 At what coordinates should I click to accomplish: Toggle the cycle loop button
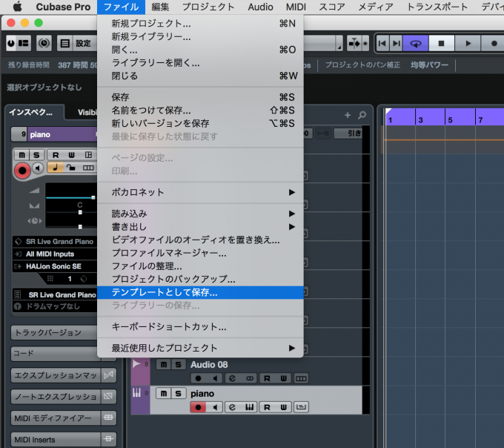[416, 43]
